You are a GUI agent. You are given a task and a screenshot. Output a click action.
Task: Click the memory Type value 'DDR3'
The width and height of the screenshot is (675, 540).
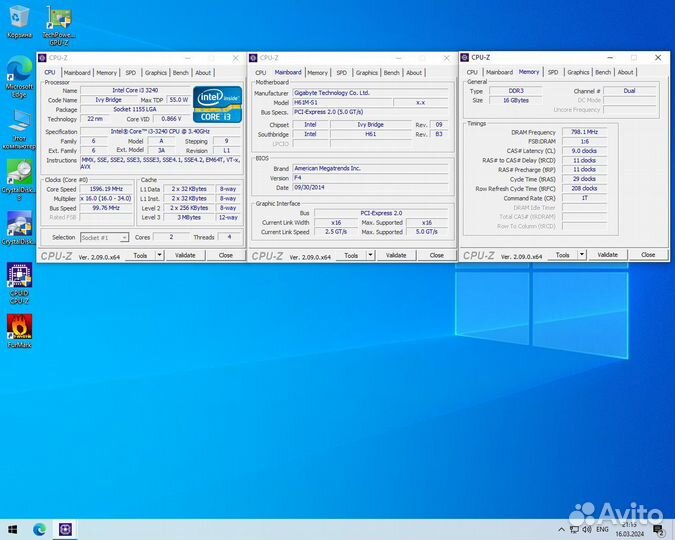(516, 91)
